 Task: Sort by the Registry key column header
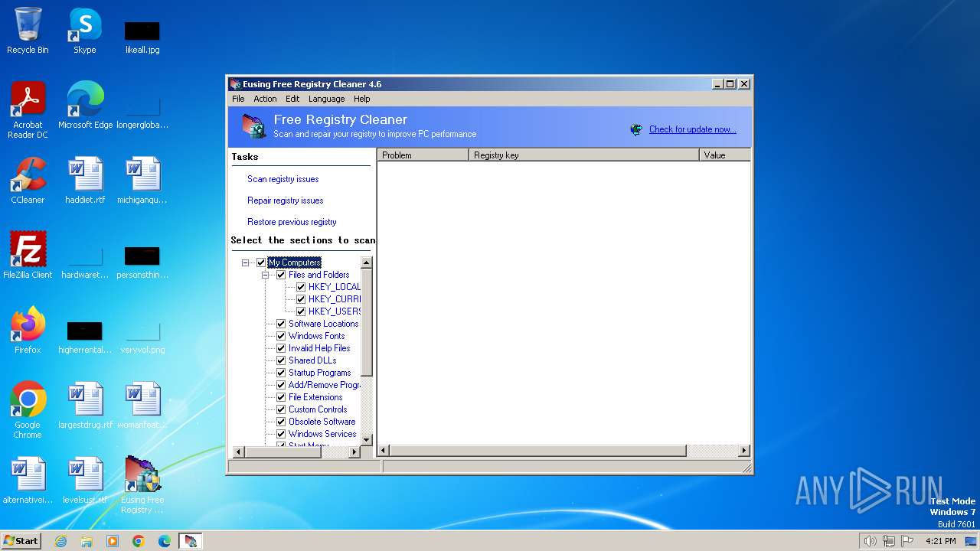(x=584, y=155)
